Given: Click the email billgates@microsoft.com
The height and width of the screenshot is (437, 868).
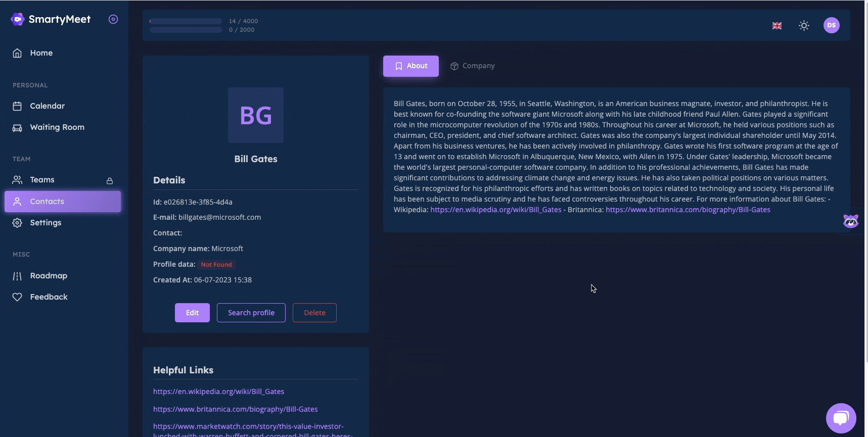Looking at the screenshot, I should [x=220, y=217].
